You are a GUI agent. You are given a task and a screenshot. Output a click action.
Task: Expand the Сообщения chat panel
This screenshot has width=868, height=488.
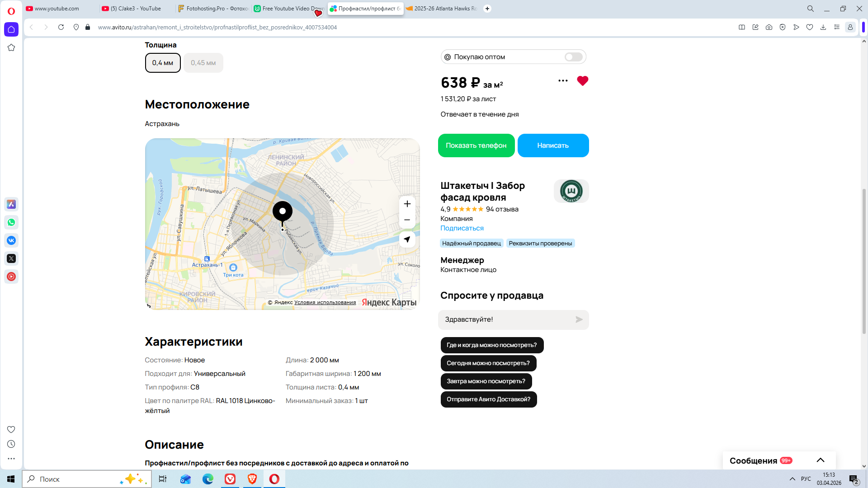820,460
